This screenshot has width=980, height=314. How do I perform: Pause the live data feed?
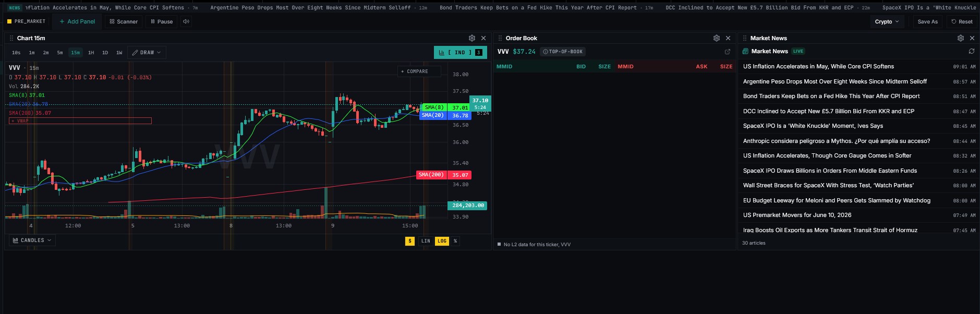pyautogui.click(x=161, y=21)
